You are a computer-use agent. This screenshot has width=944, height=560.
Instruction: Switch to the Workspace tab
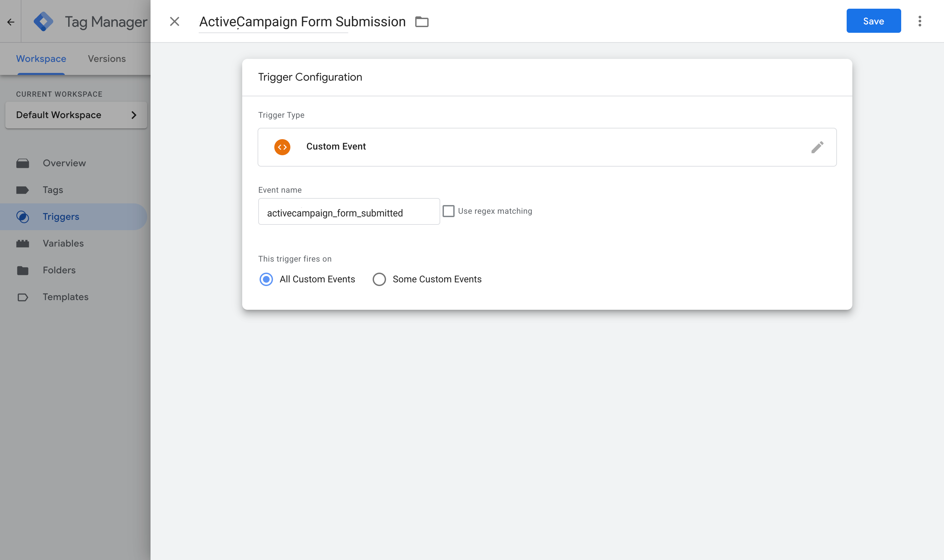pos(41,59)
